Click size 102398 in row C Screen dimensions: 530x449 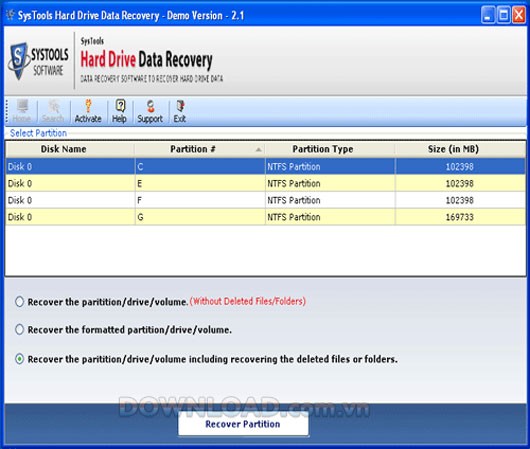(459, 167)
